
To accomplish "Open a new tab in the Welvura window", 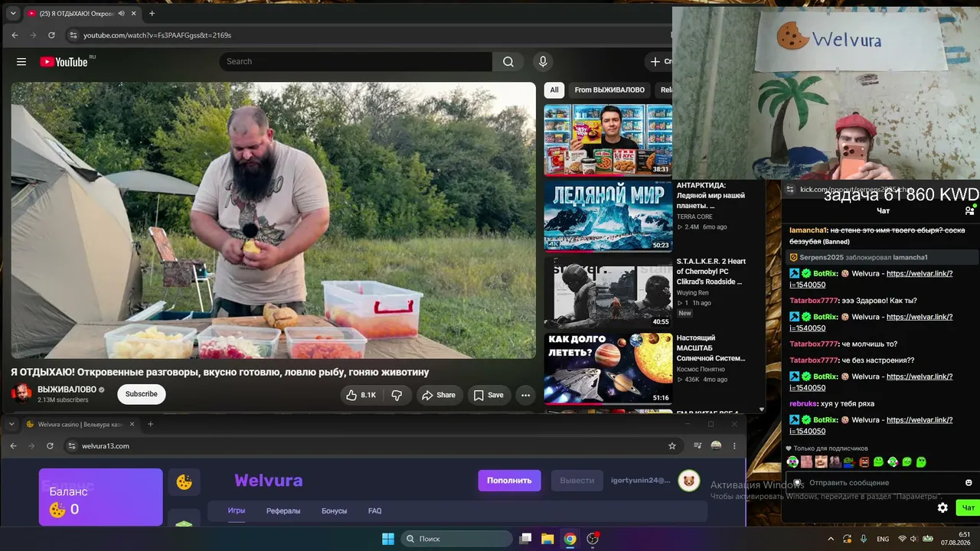I will pos(150,424).
